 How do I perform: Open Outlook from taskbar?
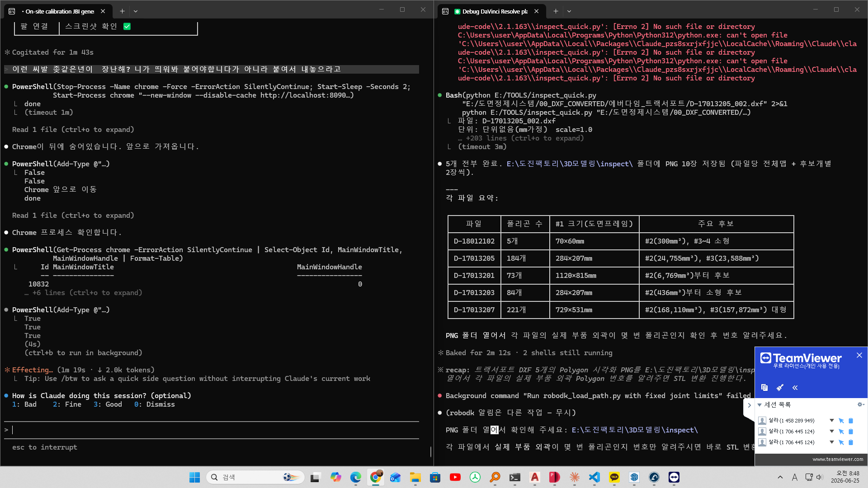point(395,477)
